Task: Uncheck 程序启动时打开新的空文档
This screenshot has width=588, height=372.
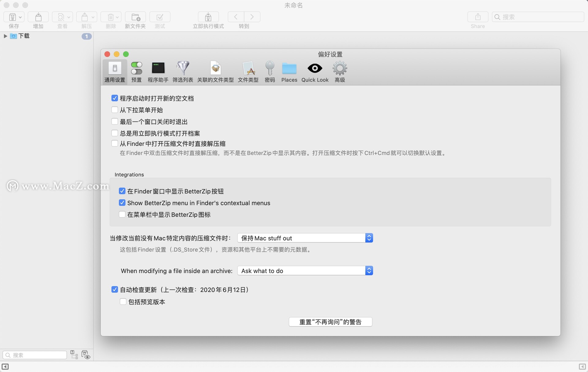Action: coord(115,98)
